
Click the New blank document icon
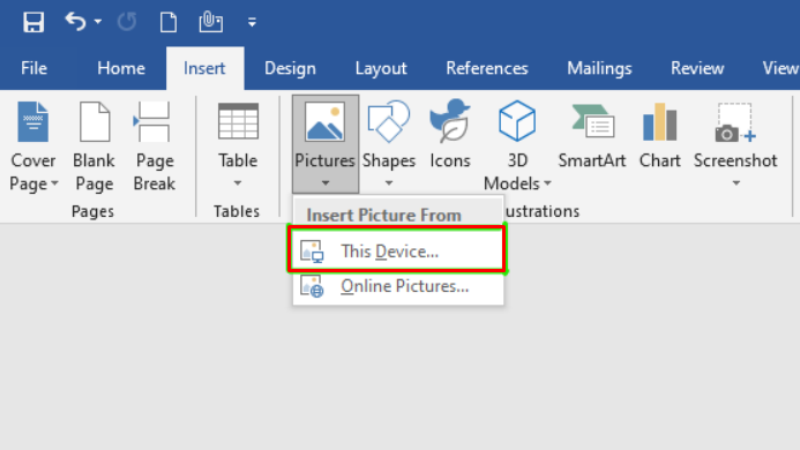(168, 22)
